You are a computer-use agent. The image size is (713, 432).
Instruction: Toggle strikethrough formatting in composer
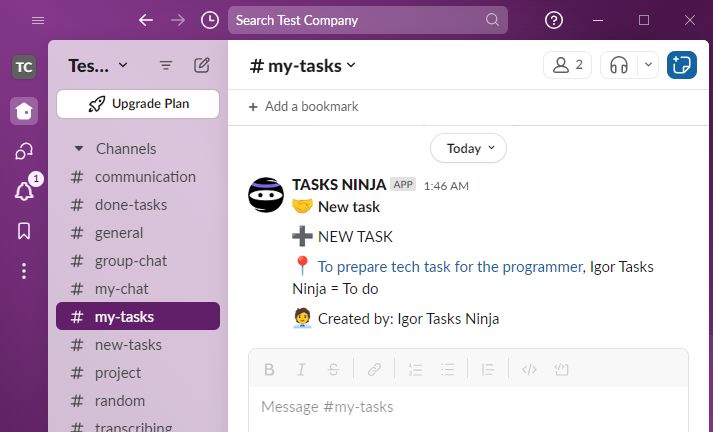332,369
